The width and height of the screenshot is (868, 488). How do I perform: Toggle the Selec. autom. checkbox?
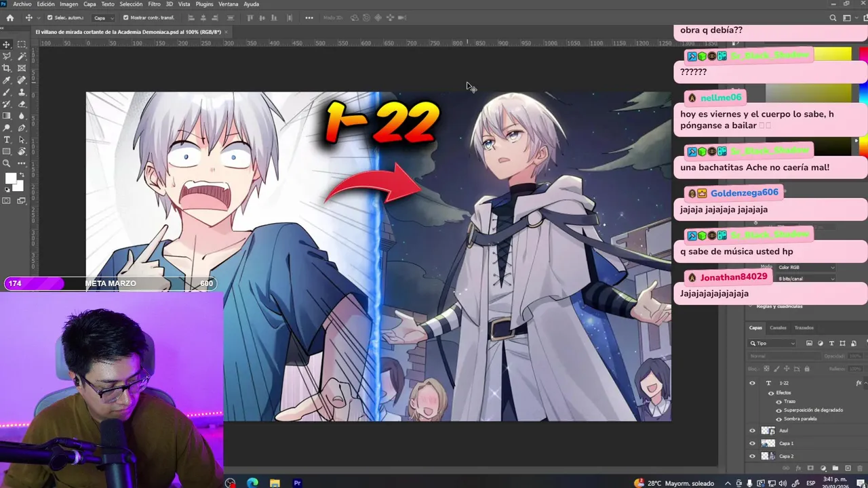pos(50,18)
